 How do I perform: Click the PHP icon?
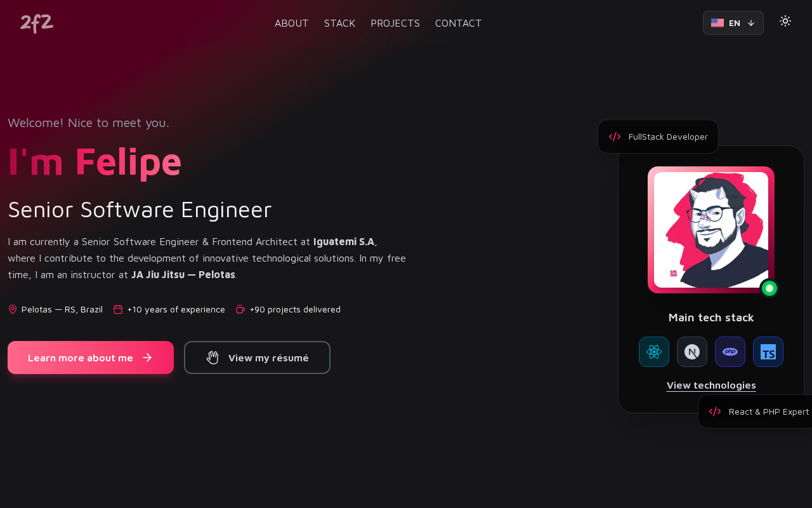point(730,352)
